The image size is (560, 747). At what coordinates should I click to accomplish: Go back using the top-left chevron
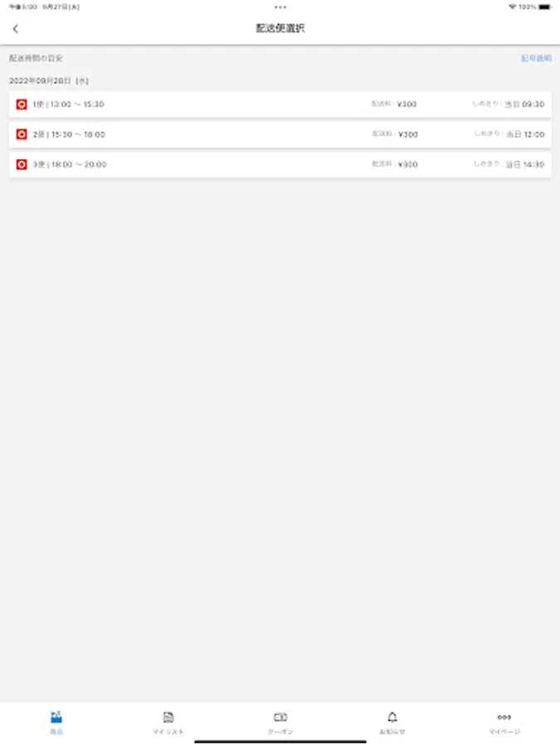(x=15, y=29)
